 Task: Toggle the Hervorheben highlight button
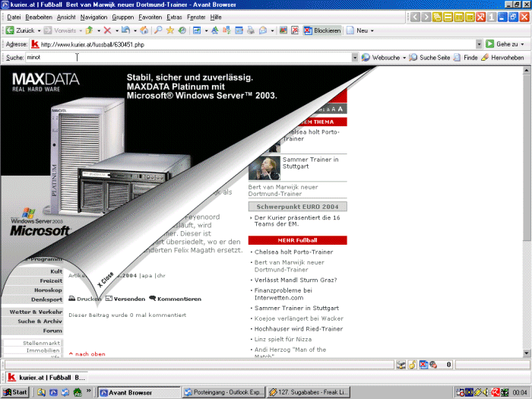click(502, 58)
